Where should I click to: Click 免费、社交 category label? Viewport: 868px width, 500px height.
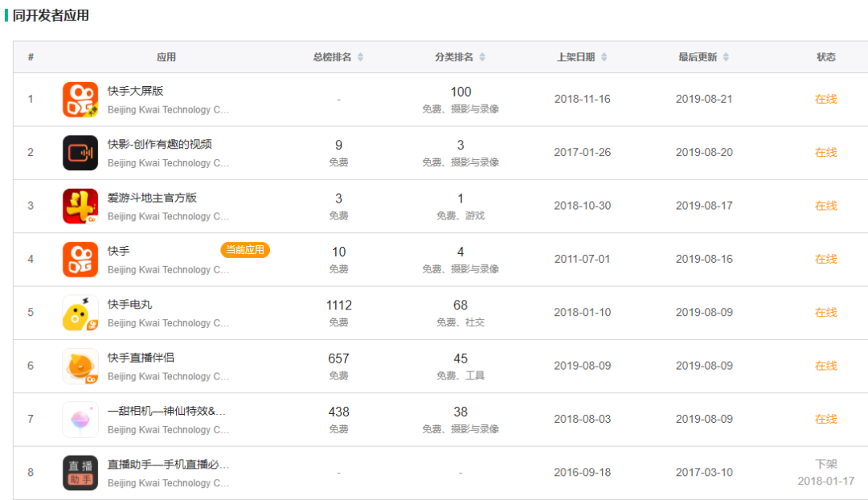pyautogui.click(x=461, y=322)
